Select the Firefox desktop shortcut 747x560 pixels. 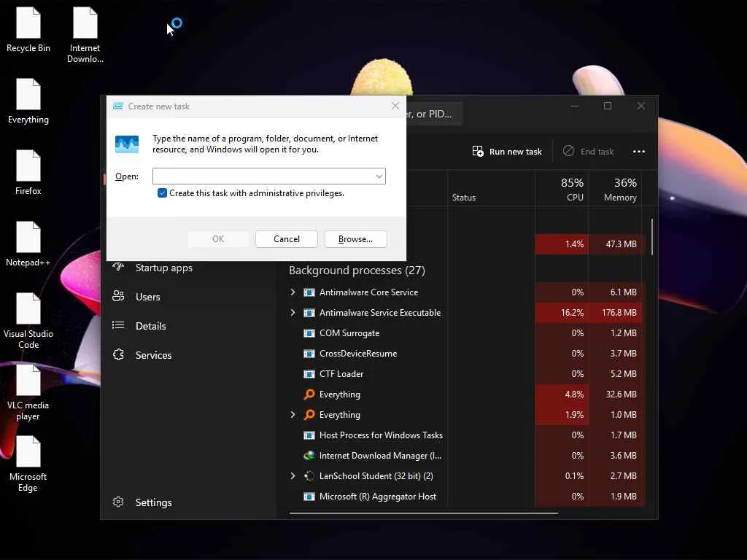tap(28, 172)
